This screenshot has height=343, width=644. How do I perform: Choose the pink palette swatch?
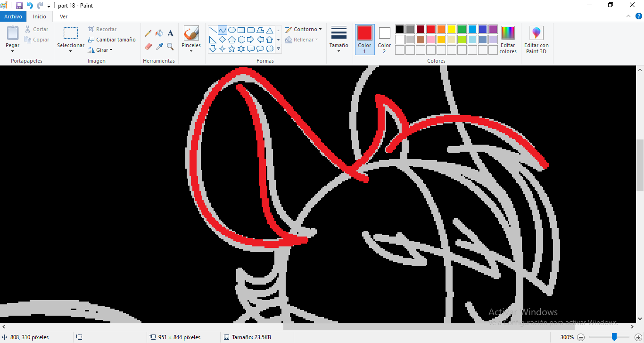[431, 40]
